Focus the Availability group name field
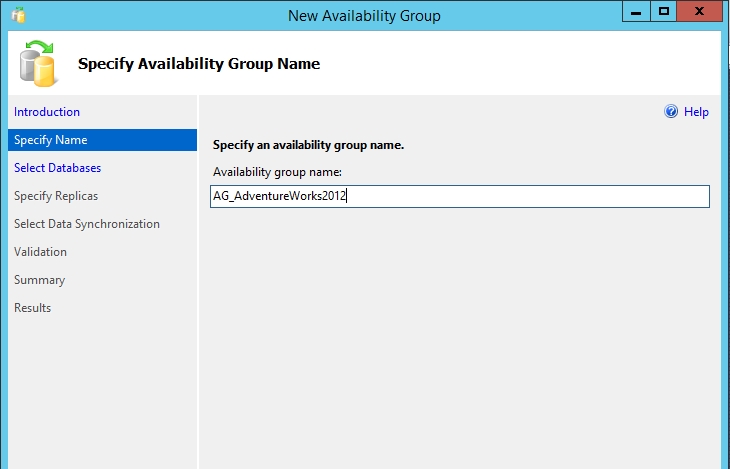 tap(460, 196)
